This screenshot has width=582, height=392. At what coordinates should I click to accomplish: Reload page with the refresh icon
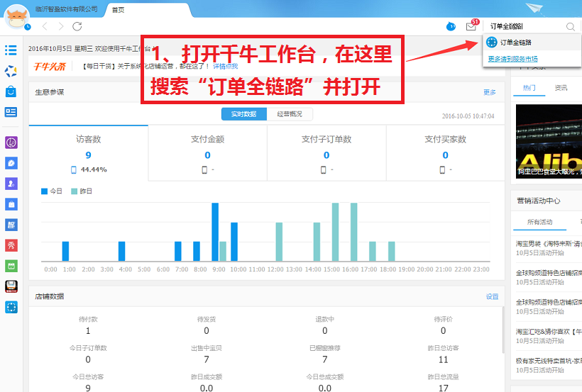click(x=77, y=26)
